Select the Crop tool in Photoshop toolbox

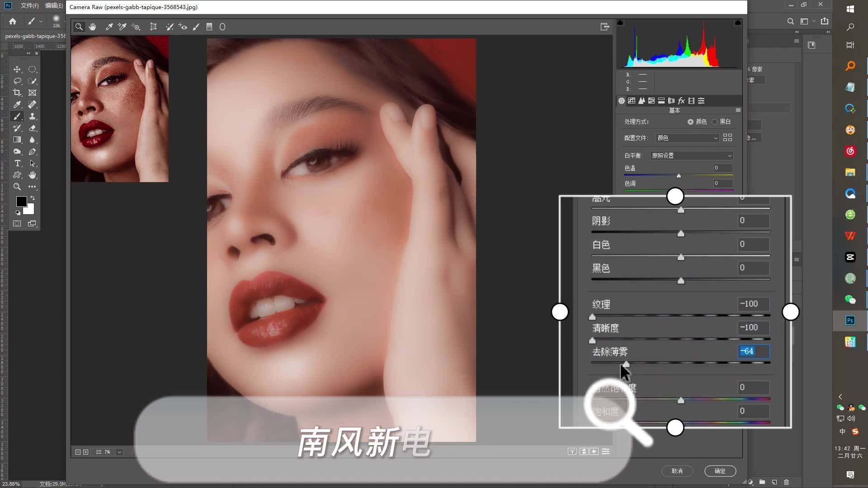coord(17,93)
